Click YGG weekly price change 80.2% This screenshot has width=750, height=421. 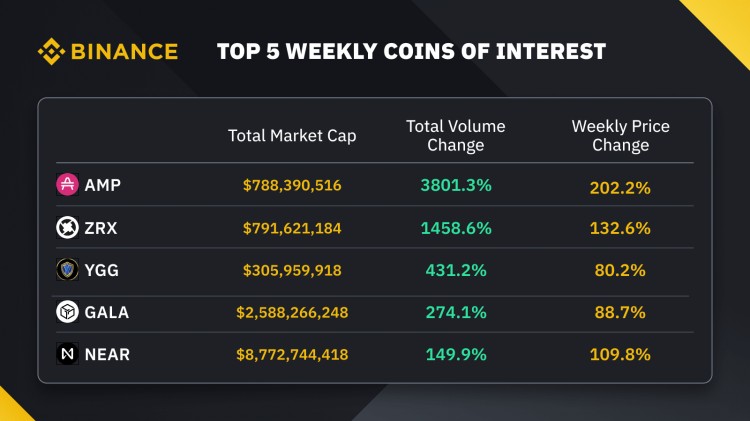(620, 270)
